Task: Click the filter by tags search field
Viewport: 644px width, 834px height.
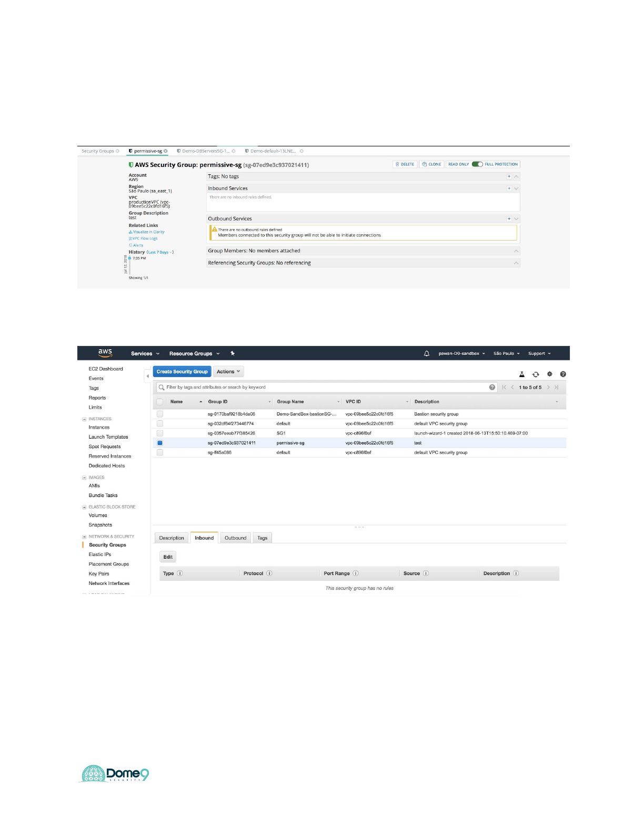Action: pos(326,388)
